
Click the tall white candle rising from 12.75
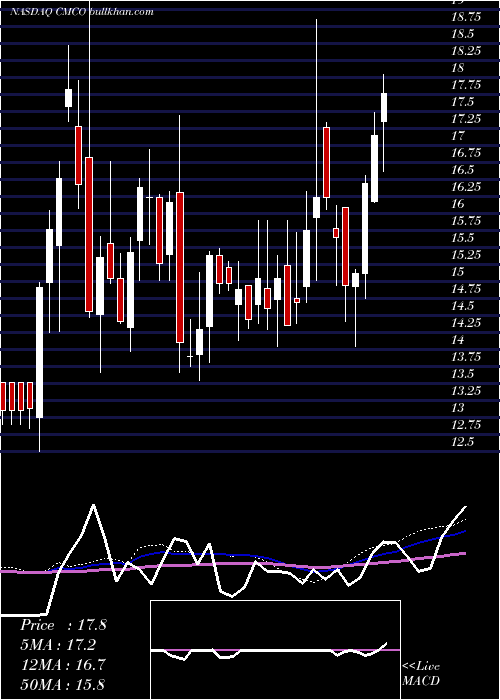[x=40, y=353]
